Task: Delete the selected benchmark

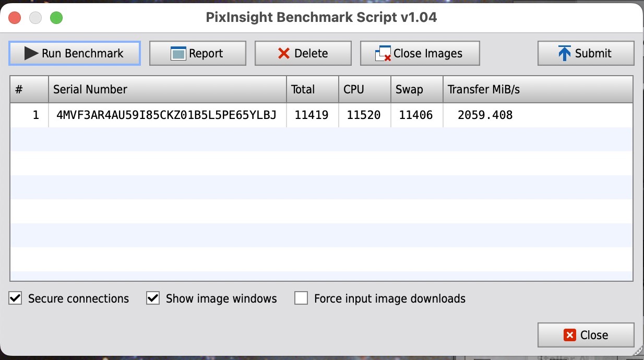Action: pos(303,53)
